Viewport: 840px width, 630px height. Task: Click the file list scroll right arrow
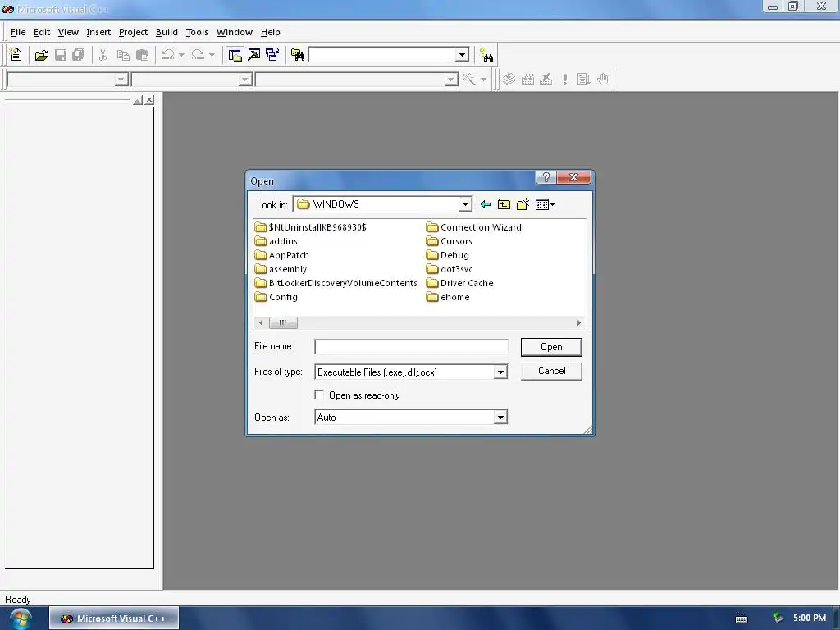click(578, 322)
